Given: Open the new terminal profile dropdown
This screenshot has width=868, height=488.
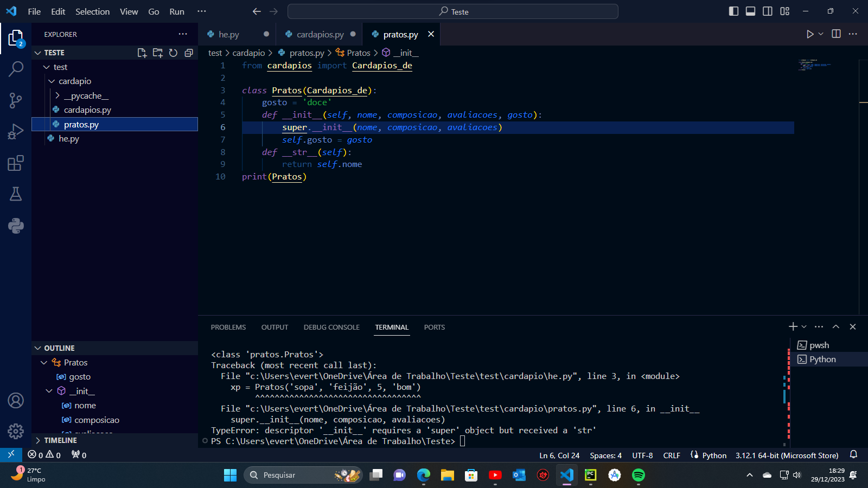Looking at the screenshot, I should 804,326.
